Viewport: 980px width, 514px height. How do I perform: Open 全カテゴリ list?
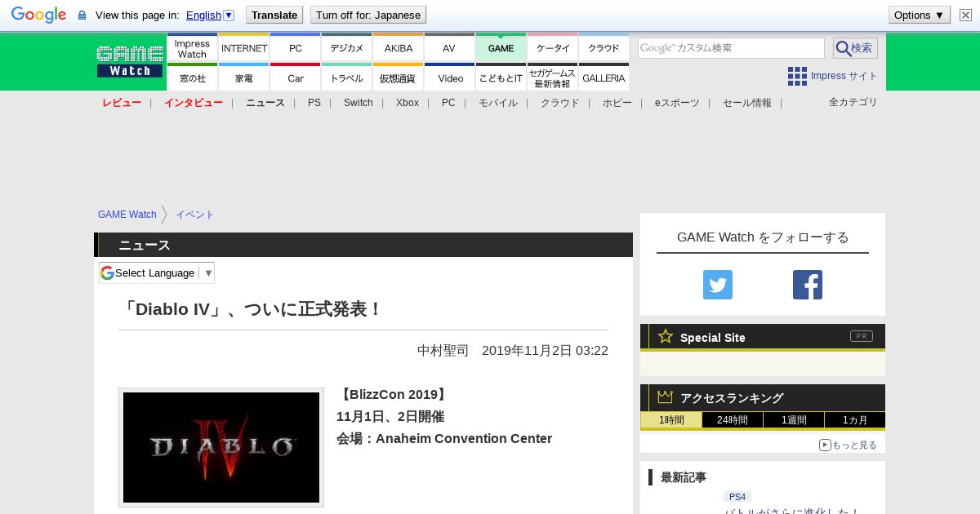pyautogui.click(x=853, y=102)
